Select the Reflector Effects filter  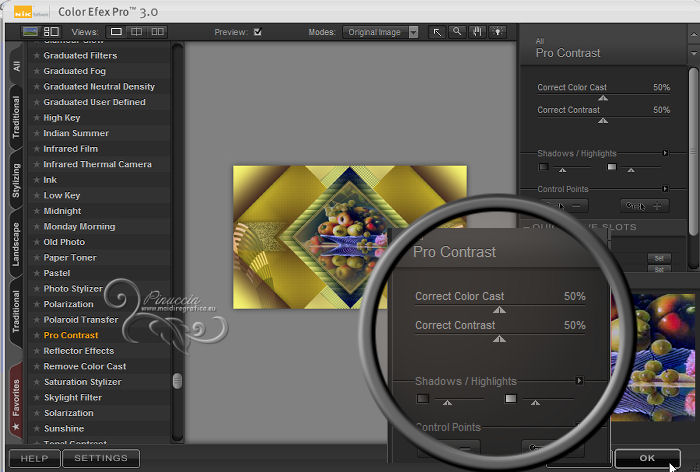point(79,351)
